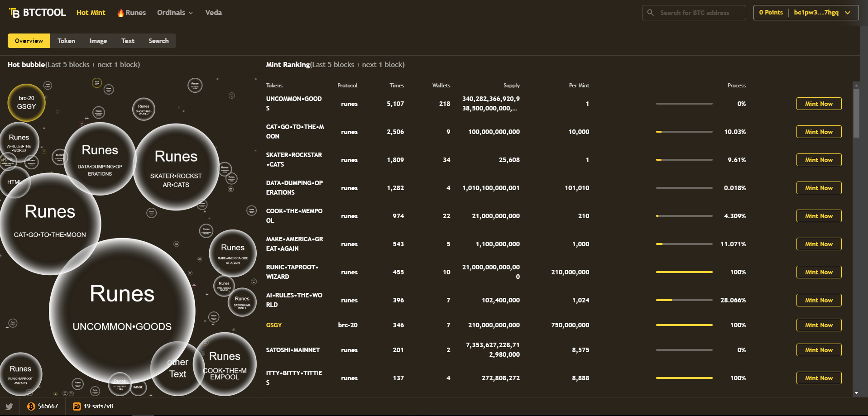Click the Per Mint column header
This screenshot has width=868, height=416.
pyautogui.click(x=579, y=86)
